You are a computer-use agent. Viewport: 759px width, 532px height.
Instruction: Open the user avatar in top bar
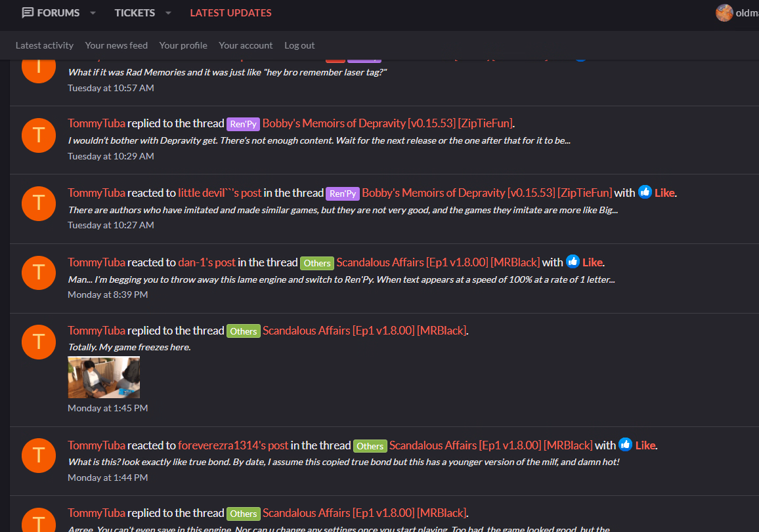724,13
